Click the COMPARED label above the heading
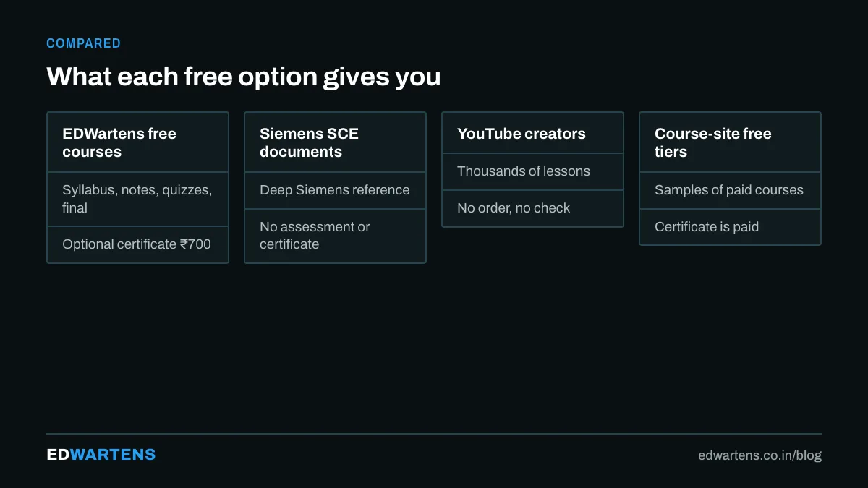 click(x=83, y=43)
